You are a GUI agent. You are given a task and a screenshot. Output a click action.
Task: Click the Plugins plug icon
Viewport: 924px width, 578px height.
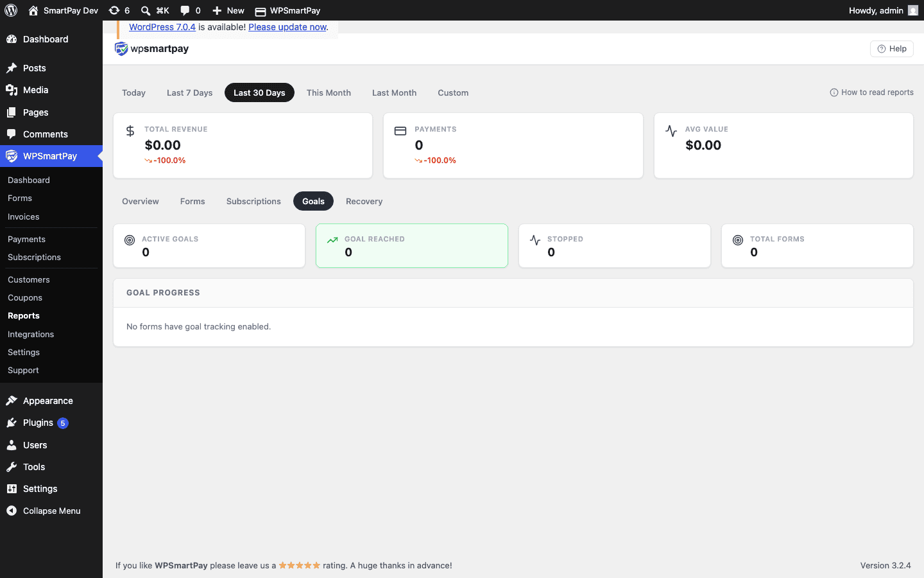12,423
